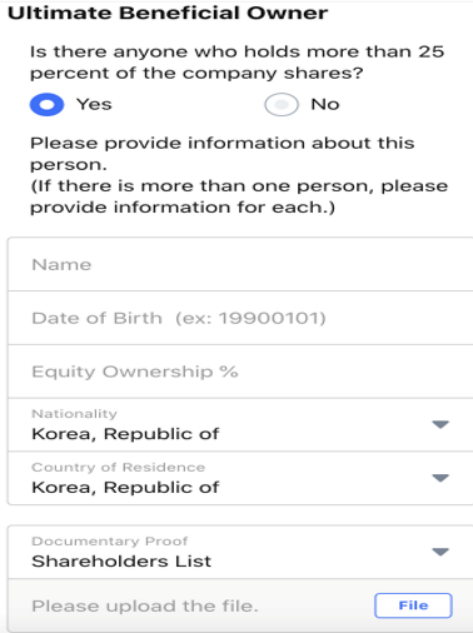The width and height of the screenshot is (473, 633).
Task: Choose the No radio button
Action: [282, 105]
